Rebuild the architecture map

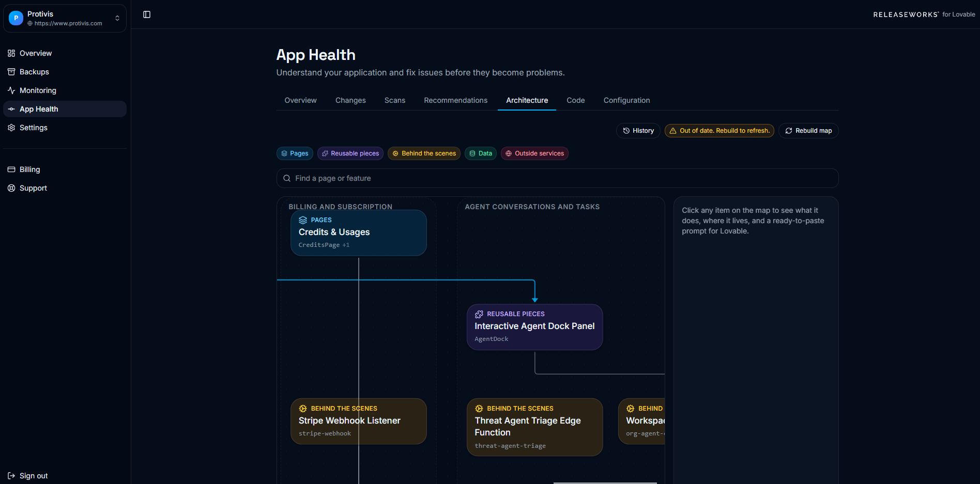tap(808, 131)
